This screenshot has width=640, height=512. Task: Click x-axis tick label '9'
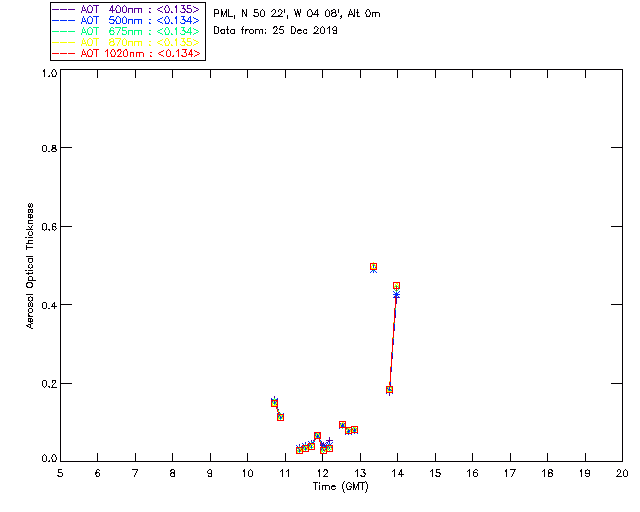coord(210,474)
